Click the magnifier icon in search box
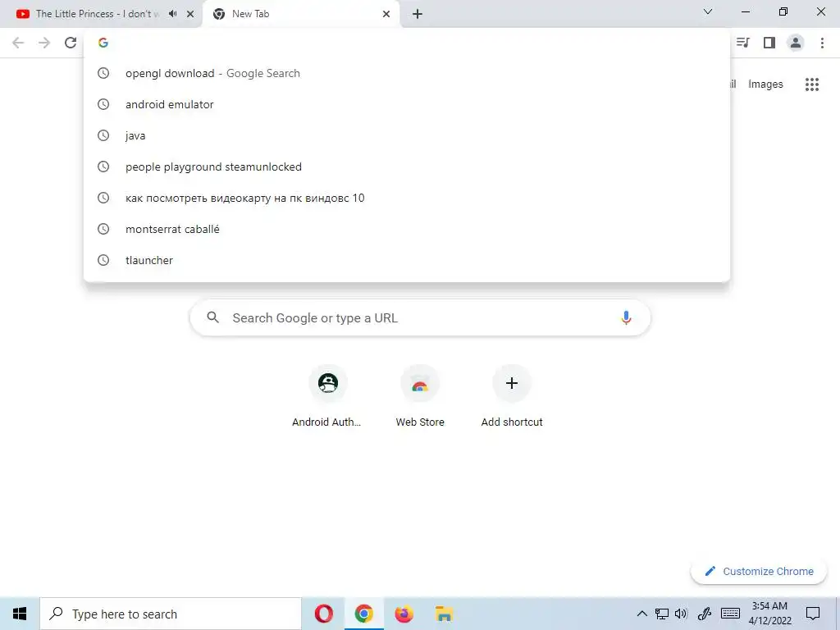The width and height of the screenshot is (840, 630). point(212,317)
